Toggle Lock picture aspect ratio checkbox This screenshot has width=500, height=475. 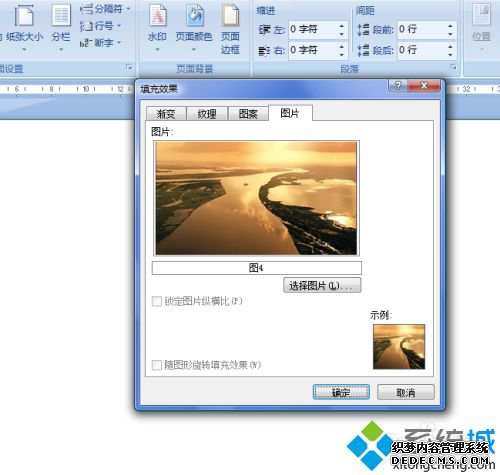click(x=156, y=301)
